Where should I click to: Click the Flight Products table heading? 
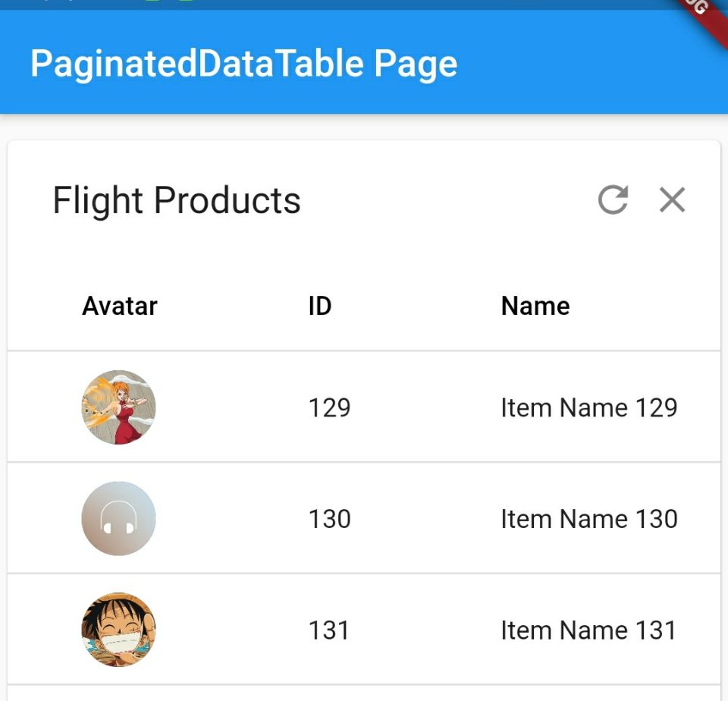[x=177, y=201]
